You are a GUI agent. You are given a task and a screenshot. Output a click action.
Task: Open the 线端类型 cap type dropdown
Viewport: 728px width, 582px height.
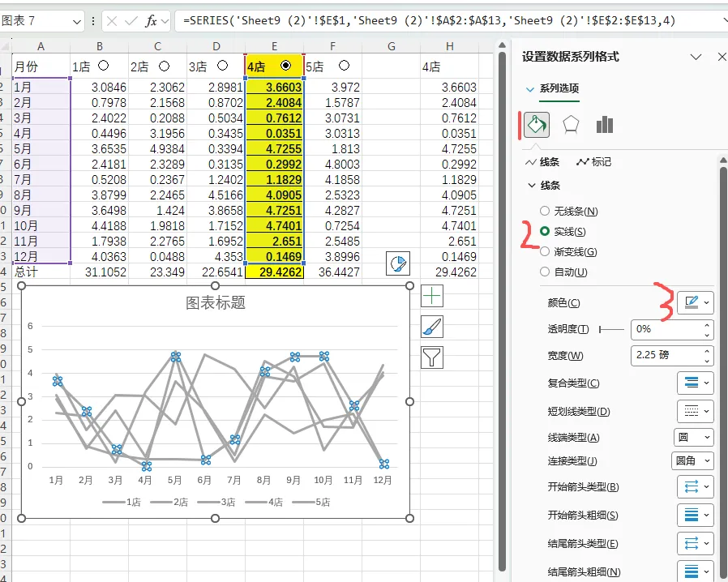click(x=694, y=437)
